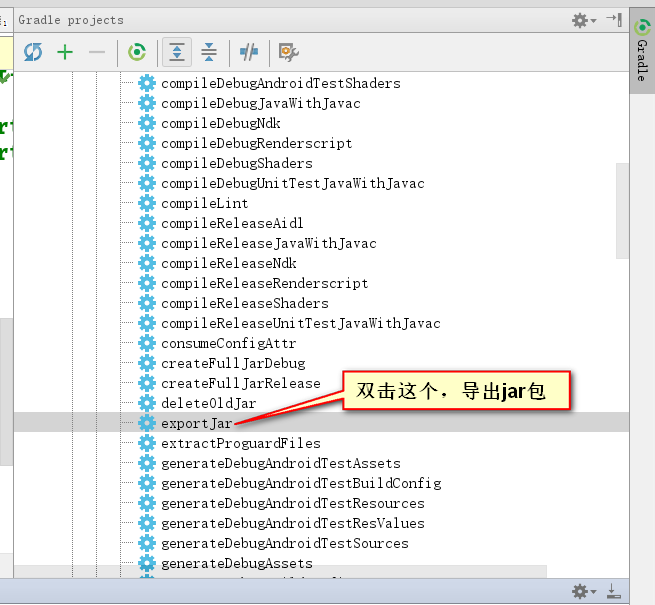655x605 pixels.
Task: Switch to the Gradle side tab
Action: 642,51
